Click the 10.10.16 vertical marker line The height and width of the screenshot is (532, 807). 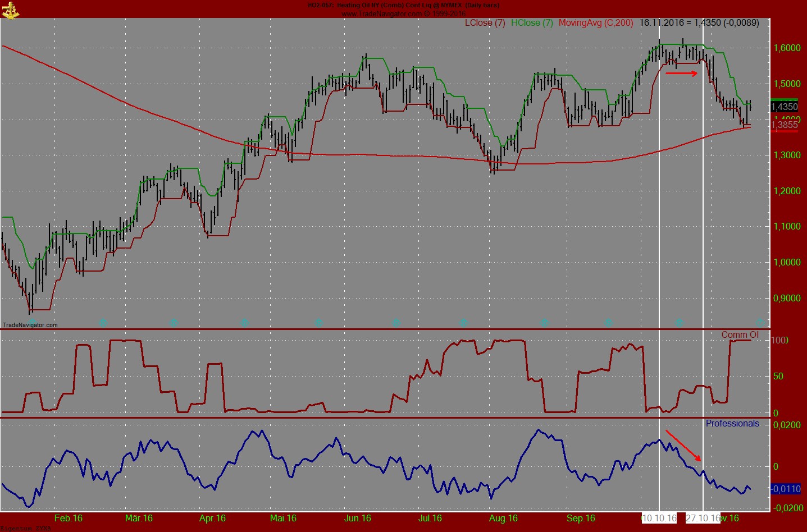(x=660, y=224)
